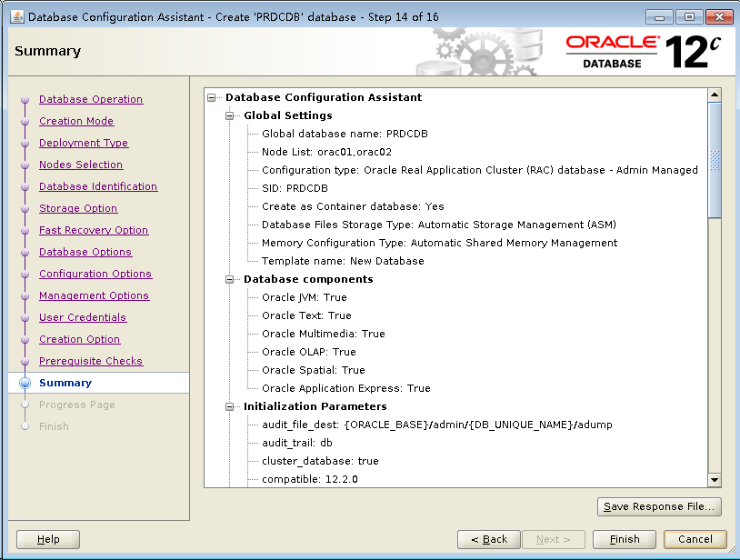Select 'Oracle Application Express: True' row
The width and height of the screenshot is (740, 560).
point(346,388)
